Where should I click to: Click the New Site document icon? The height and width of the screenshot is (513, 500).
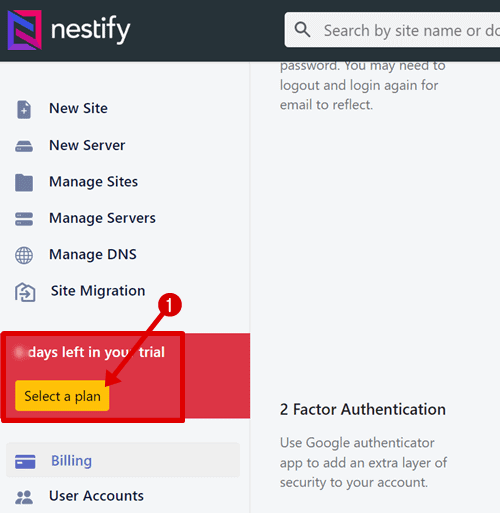coord(24,109)
